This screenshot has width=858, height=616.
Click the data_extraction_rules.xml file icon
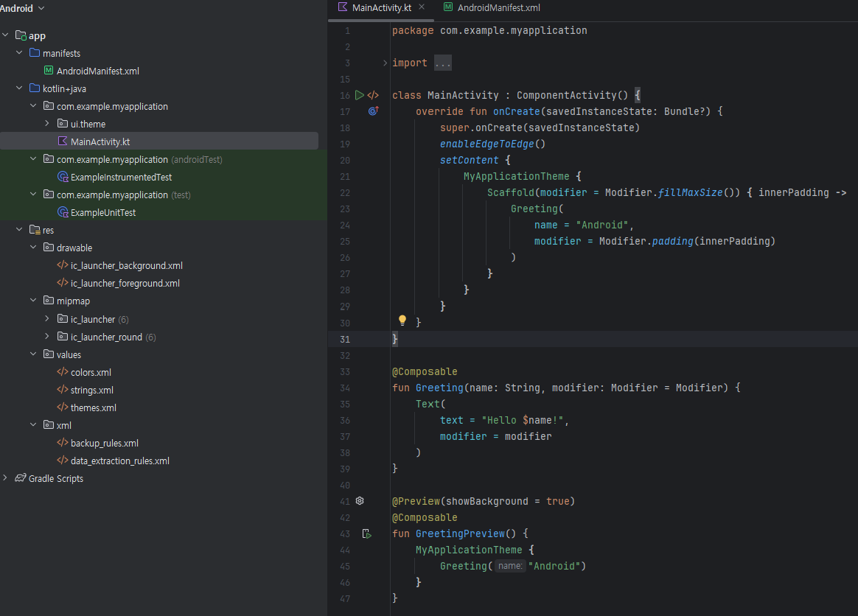[63, 461]
